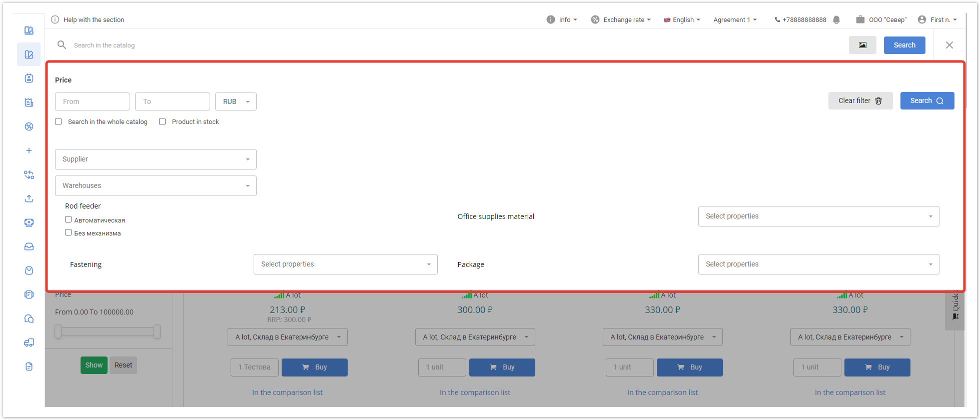Click the Search in the catalog field
The height and width of the screenshot is (420, 980).
(x=450, y=45)
